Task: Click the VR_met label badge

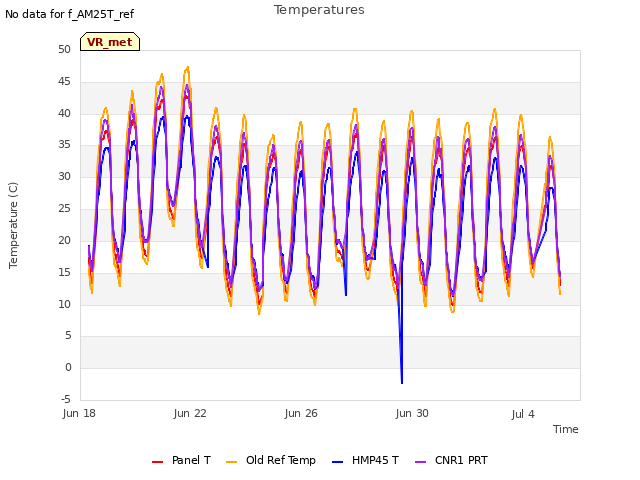Action: [110, 42]
